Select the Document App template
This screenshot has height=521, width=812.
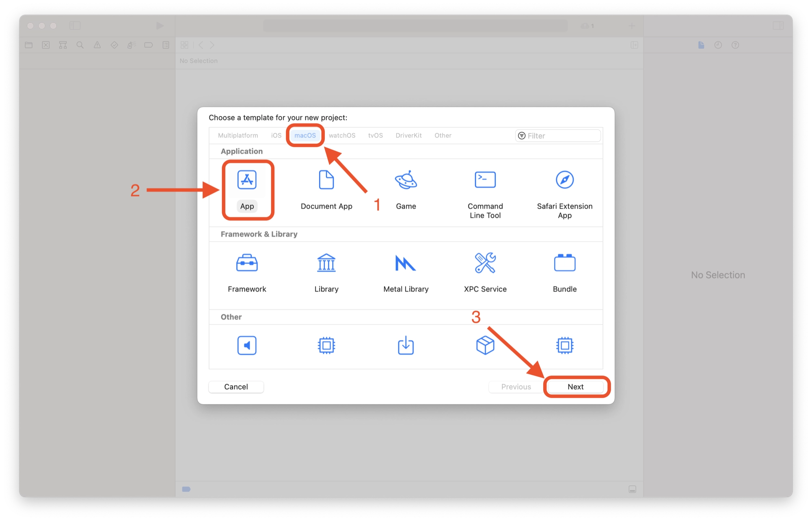coord(326,190)
